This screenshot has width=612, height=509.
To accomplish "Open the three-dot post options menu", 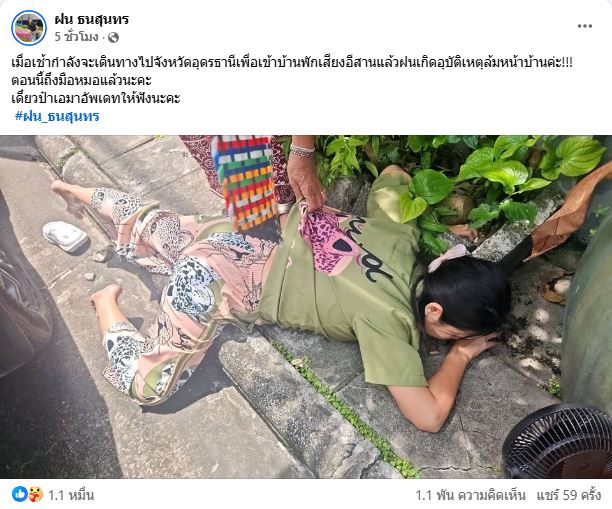I will click(x=585, y=26).
